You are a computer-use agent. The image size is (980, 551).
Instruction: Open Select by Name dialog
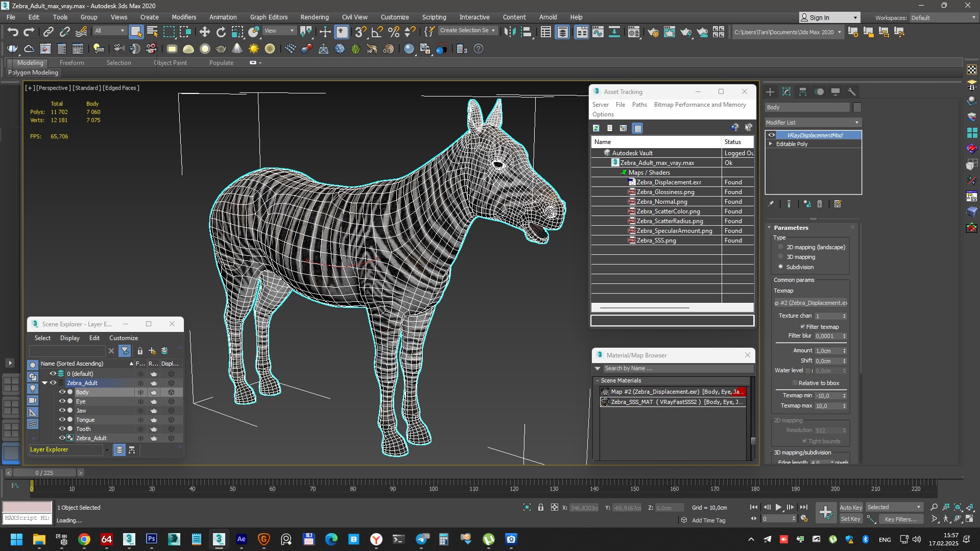pos(152,32)
